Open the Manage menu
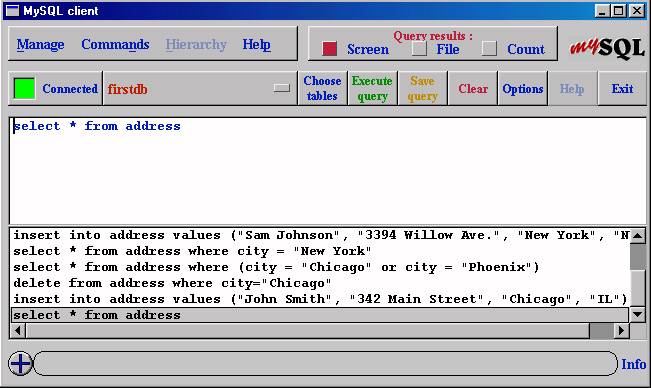 (x=40, y=44)
